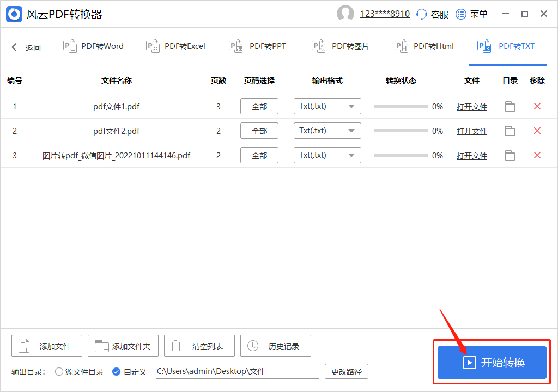This screenshot has height=392, width=558.
Task: Switch to the PDF转Word tab
Action: click(x=93, y=46)
